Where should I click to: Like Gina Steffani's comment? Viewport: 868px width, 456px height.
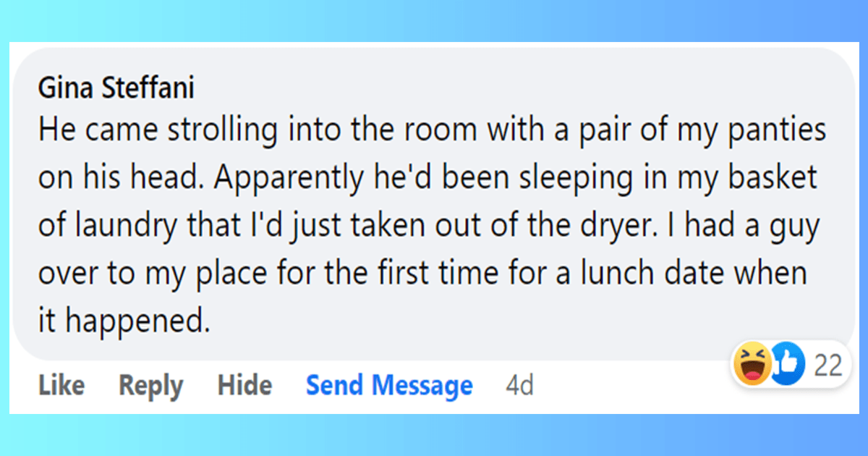(61, 386)
